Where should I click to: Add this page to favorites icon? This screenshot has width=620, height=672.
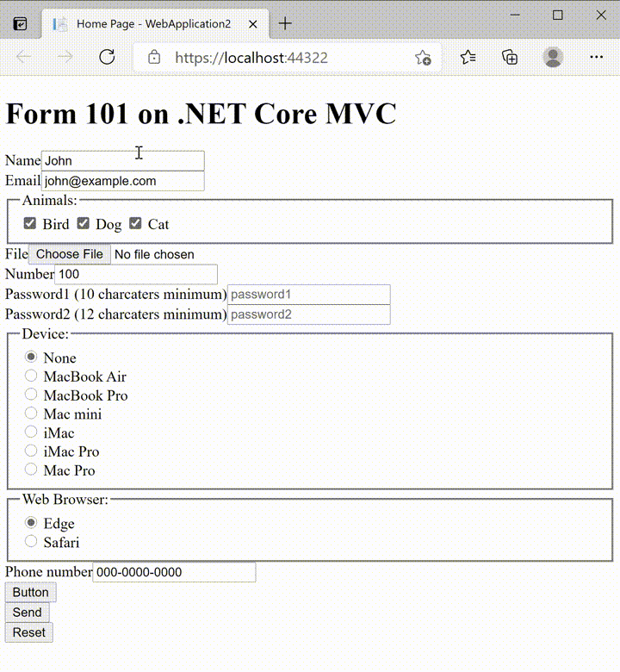[x=423, y=58]
